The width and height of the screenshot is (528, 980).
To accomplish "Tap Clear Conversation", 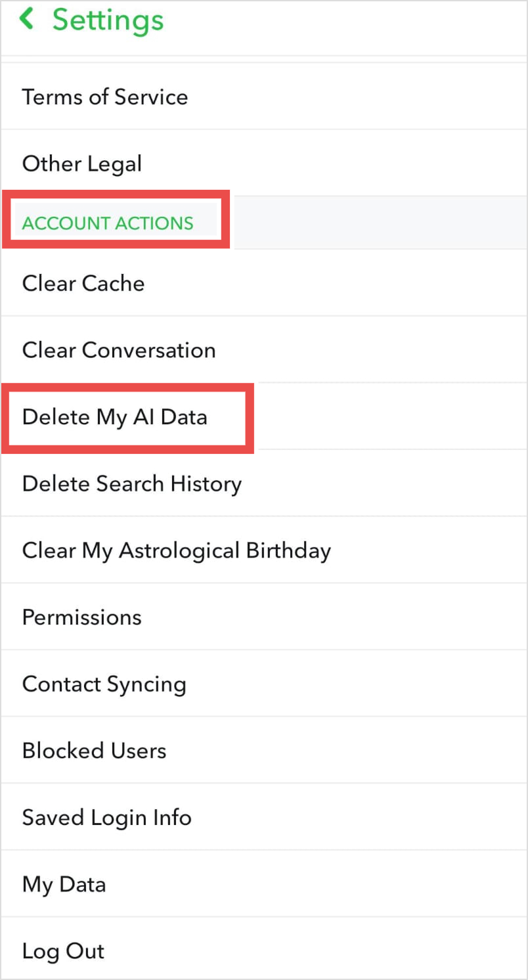I will click(x=119, y=350).
